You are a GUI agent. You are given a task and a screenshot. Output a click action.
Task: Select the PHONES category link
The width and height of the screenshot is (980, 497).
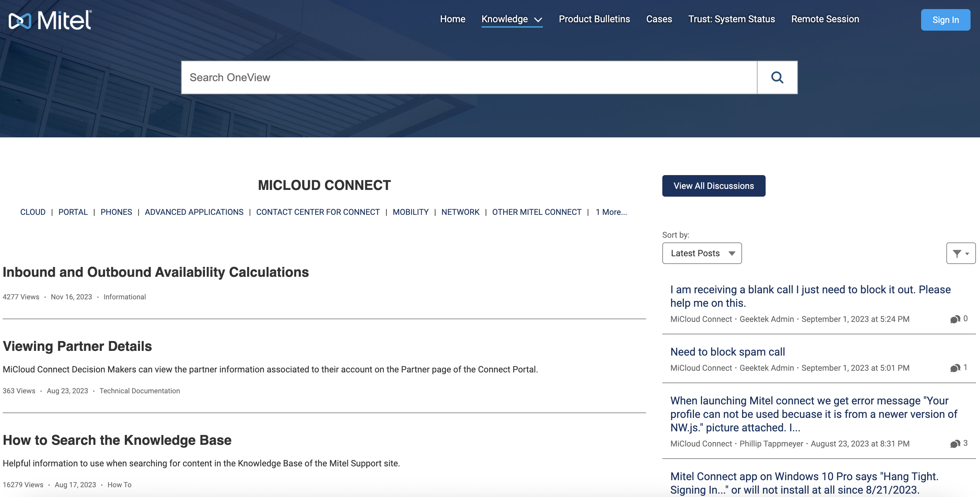coord(116,212)
